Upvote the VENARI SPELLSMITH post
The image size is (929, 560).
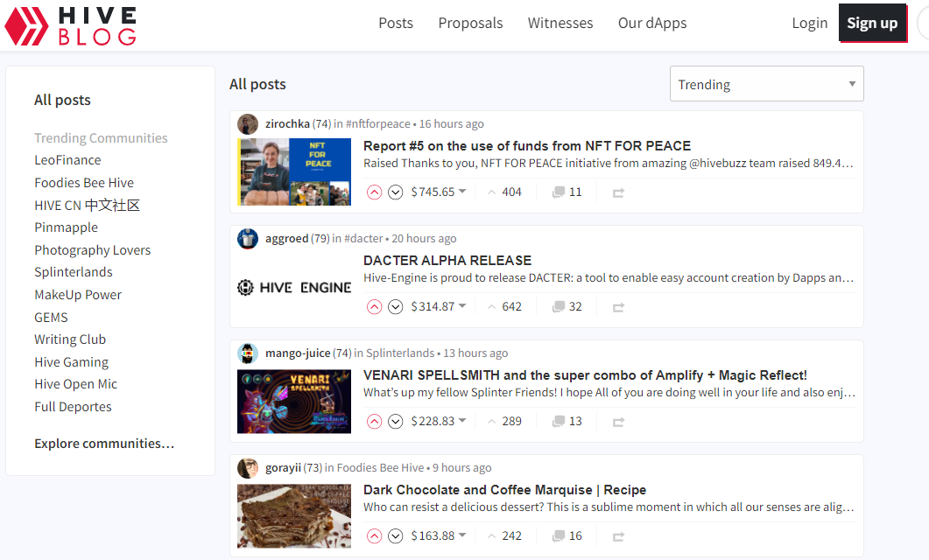374,422
